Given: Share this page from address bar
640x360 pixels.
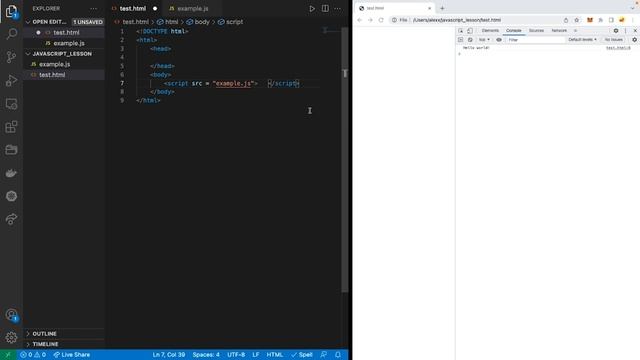Looking at the screenshot, I should tap(566, 20).
